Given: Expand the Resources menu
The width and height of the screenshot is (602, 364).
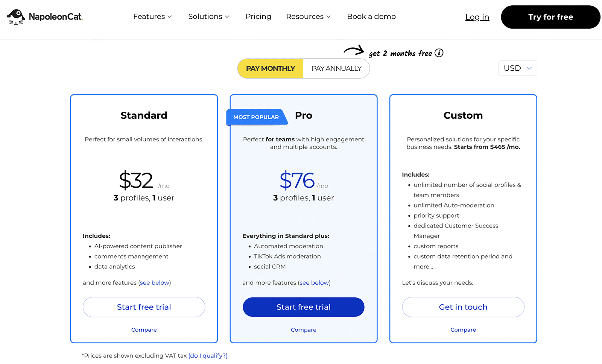Looking at the screenshot, I should 308,17.
